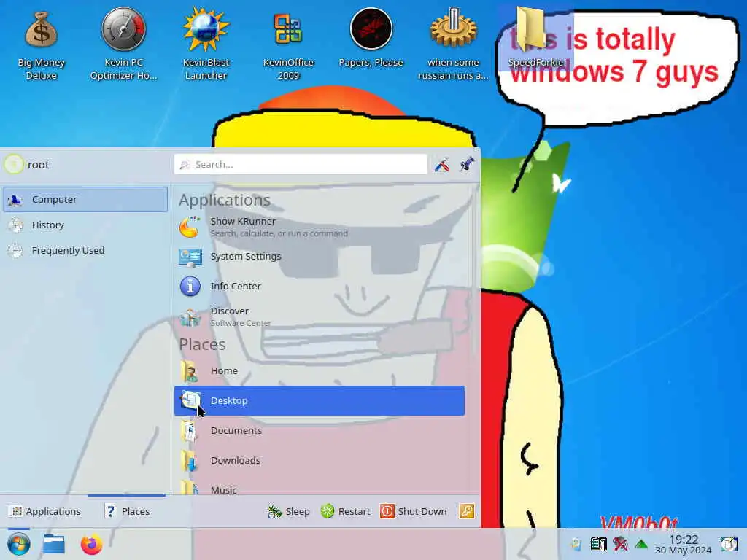Expand hidden tray icons green arrow
747x560 pixels.
click(x=641, y=544)
